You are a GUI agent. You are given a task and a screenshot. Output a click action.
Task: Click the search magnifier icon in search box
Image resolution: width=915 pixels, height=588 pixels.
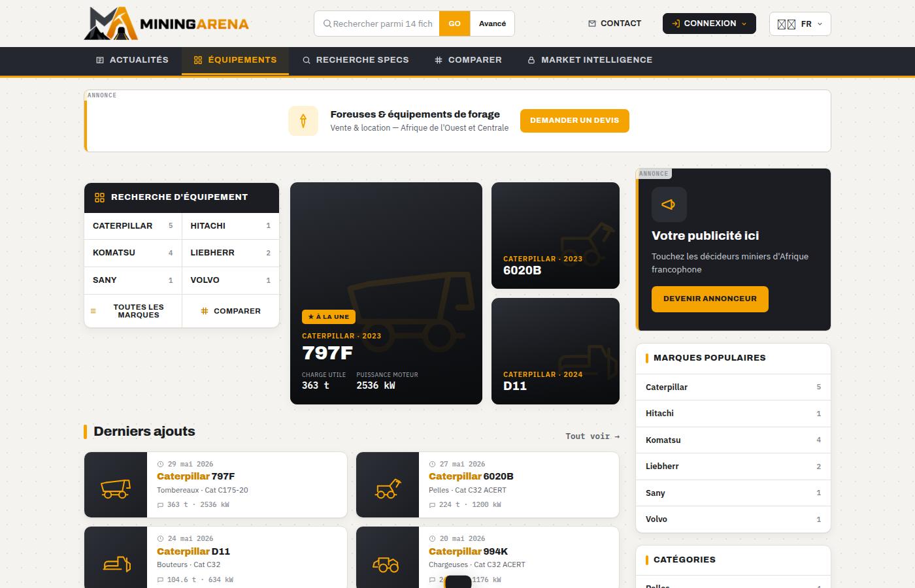(327, 24)
